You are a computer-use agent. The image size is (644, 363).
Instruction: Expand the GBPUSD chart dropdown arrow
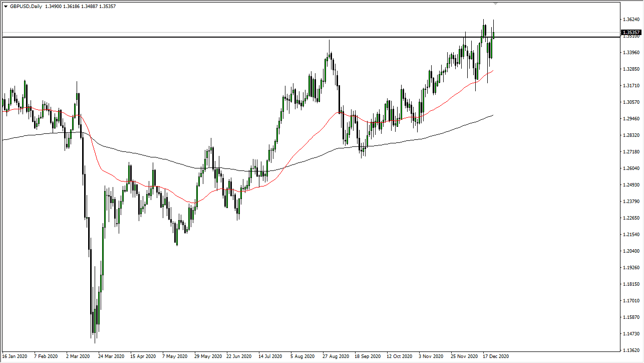tap(6, 6)
